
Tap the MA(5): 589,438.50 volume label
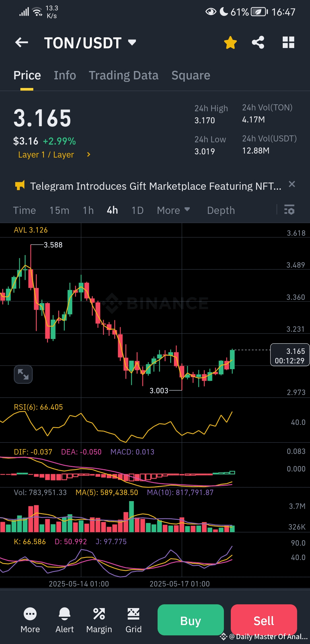pyautogui.click(x=107, y=492)
